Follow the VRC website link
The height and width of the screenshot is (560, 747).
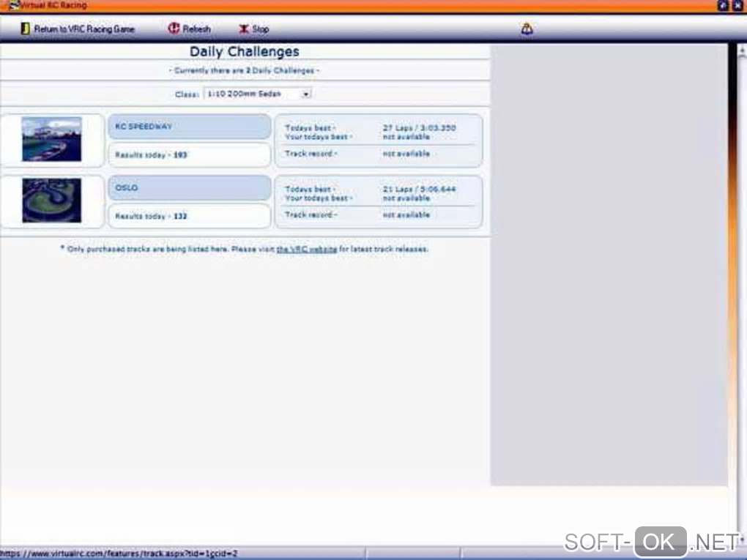(x=307, y=249)
